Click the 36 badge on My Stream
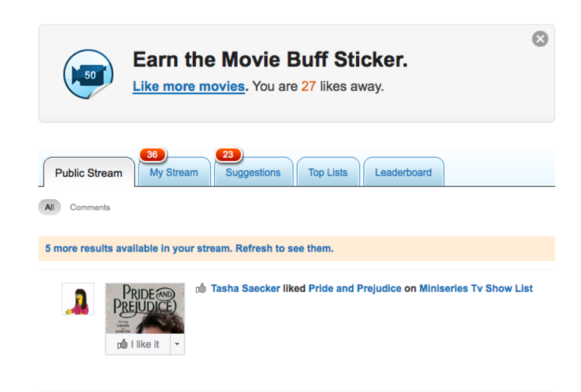581x392 pixels. pos(152,155)
